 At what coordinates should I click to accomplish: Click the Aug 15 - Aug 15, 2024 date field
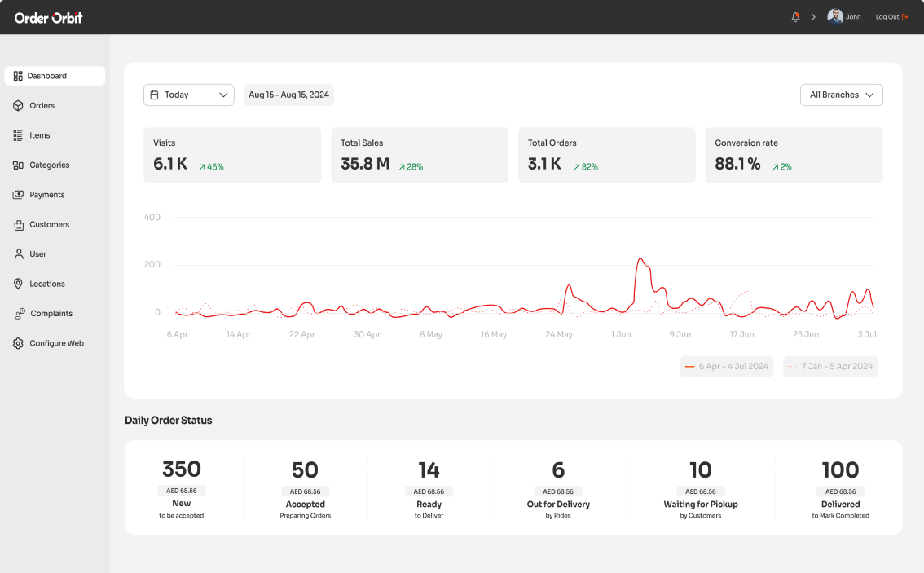tap(288, 95)
